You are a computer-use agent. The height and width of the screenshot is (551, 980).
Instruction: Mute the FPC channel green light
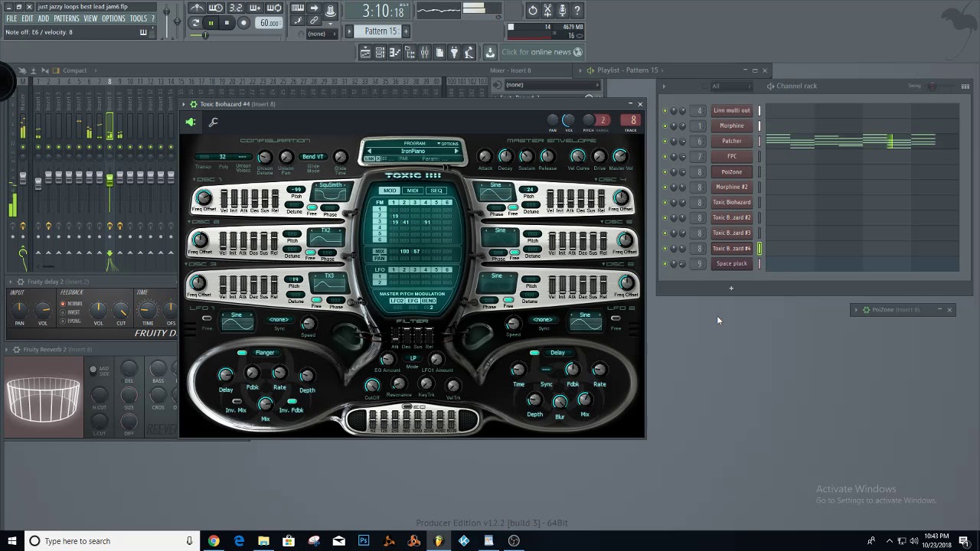tap(665, 156)
